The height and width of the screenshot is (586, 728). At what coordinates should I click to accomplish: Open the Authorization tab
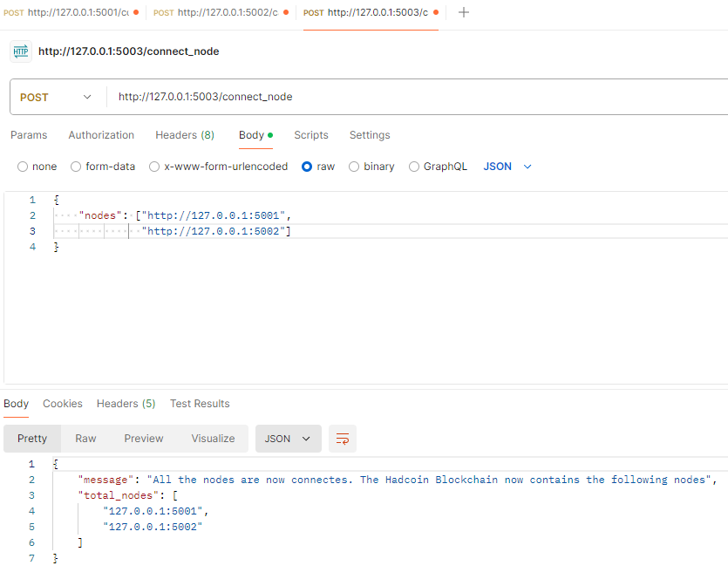click(x=101, y=135)
